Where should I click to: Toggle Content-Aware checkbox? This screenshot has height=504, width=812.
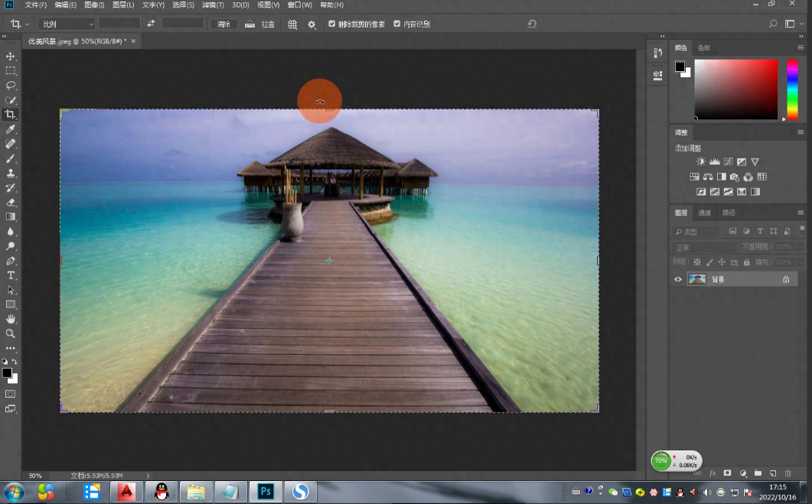coord(396,23)
